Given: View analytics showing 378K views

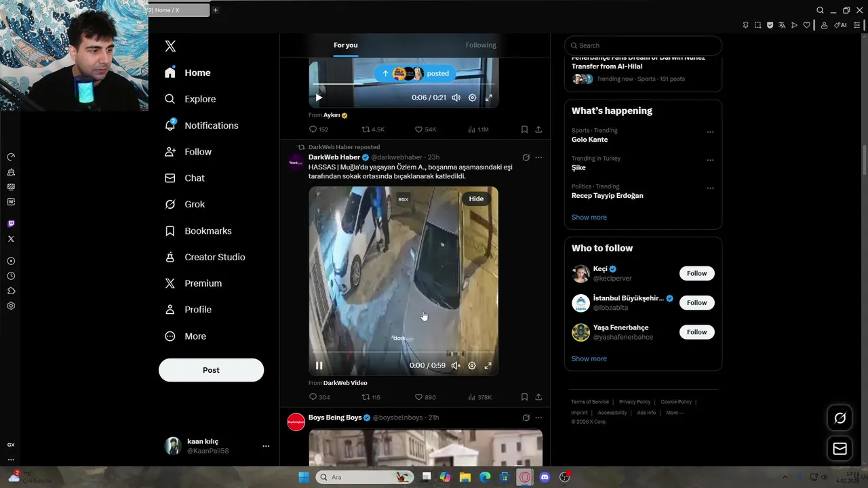Looking at the screenshot, I should (480, 397).
